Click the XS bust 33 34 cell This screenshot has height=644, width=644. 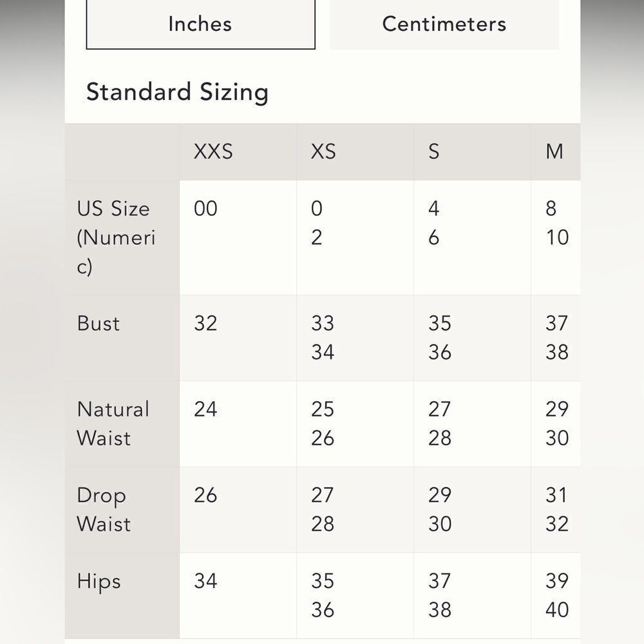[355, 337]
